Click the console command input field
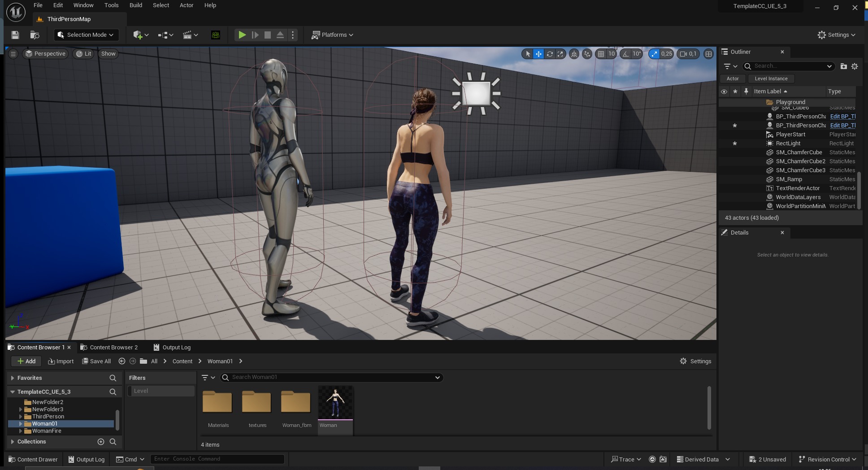The image size is (868, 470). 217,459
